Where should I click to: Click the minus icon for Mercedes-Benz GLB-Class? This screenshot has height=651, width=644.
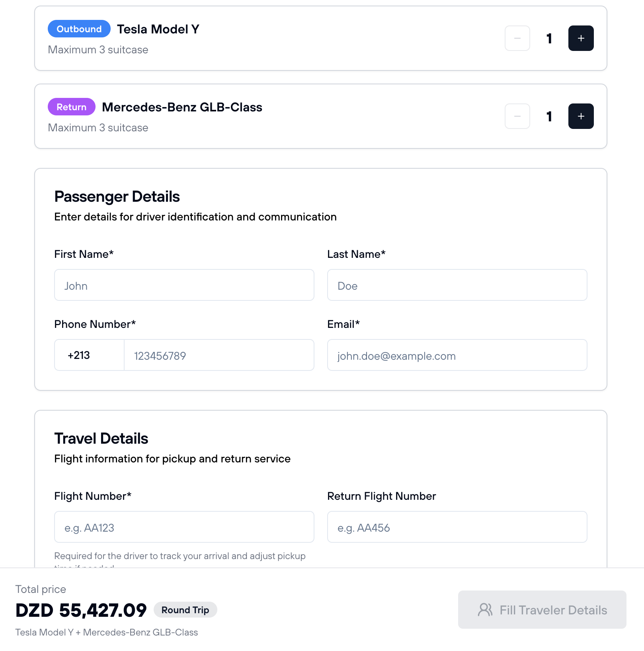tap(517, 116)
